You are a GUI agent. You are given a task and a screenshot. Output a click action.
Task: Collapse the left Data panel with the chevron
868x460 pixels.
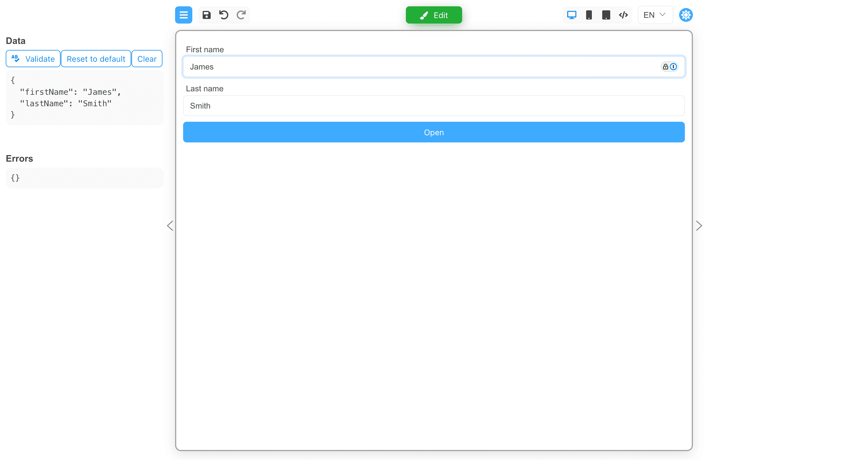coord(170,225)
